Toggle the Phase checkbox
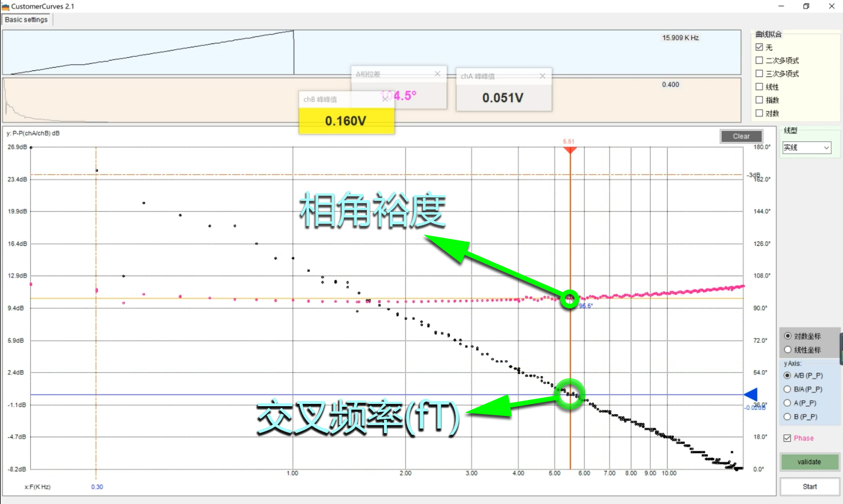Screen dimensions: 843x504 click(x=787, y=438)
